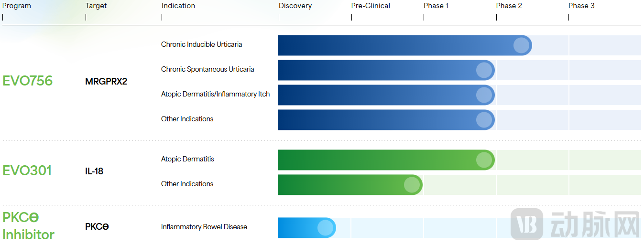Click the IL-18 target label
Viewport: 644px width, 245px height.
pos(94,171)
